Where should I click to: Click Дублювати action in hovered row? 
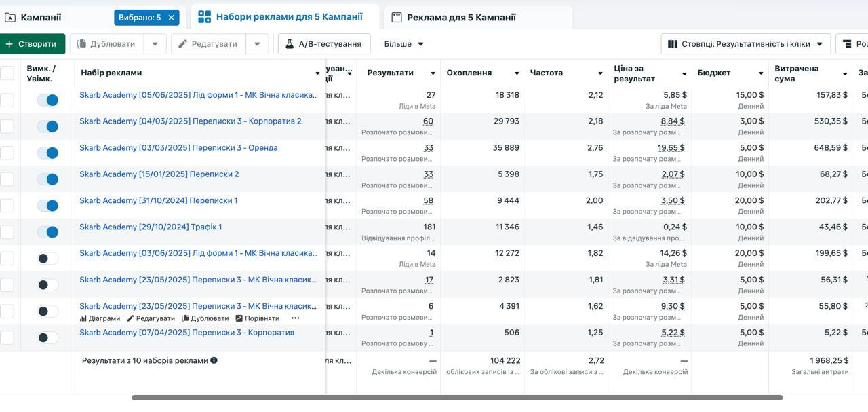(205, 318)
